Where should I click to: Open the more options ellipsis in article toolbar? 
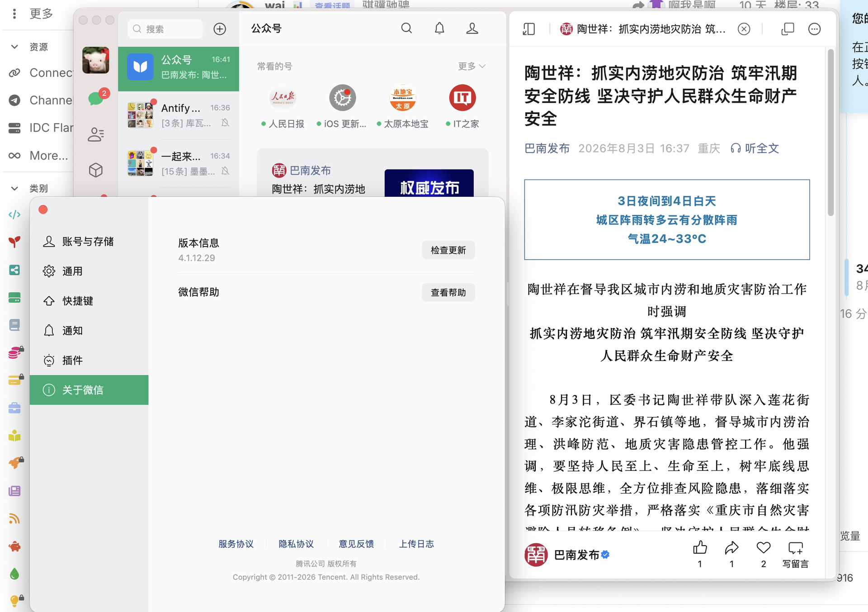[814, 29]
